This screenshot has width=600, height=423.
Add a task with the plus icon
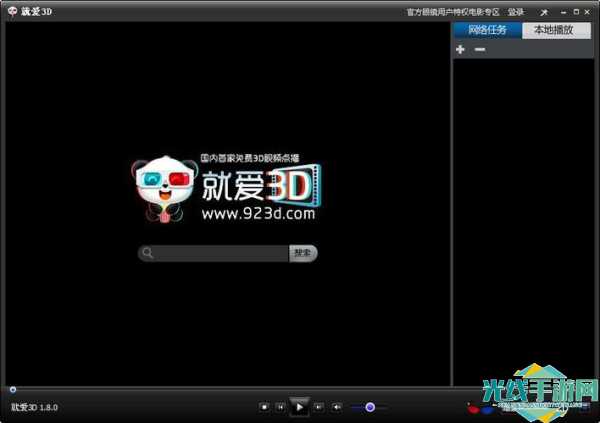click(460, 49)
